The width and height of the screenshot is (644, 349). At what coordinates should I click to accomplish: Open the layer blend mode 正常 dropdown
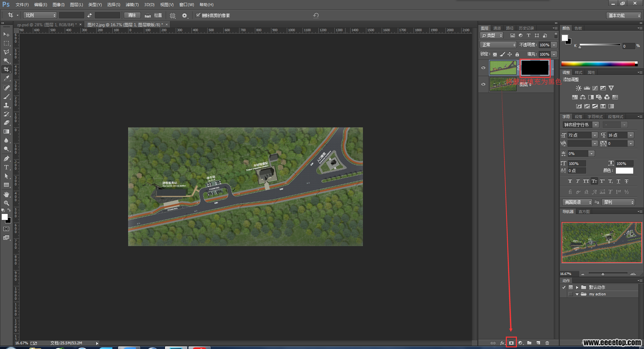point(498,45)
